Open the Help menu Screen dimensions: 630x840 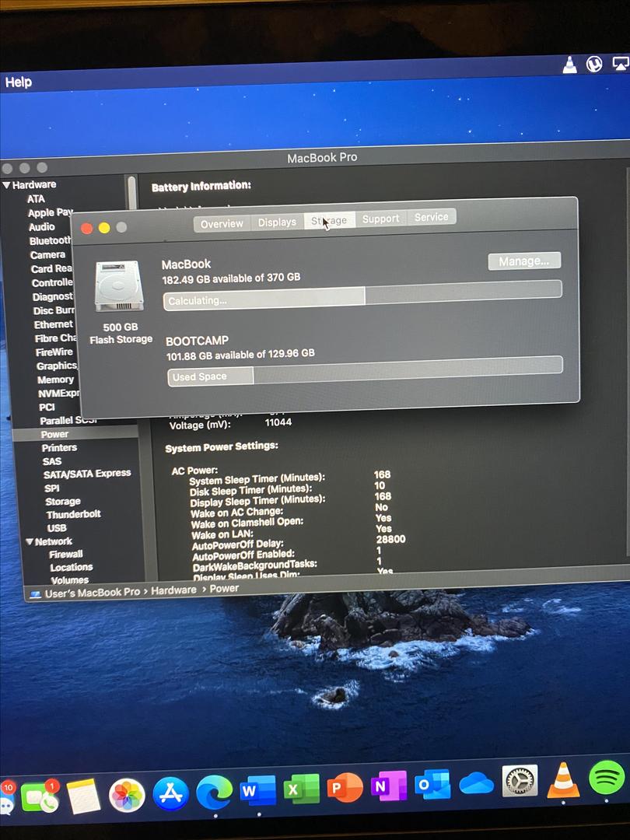18,82
